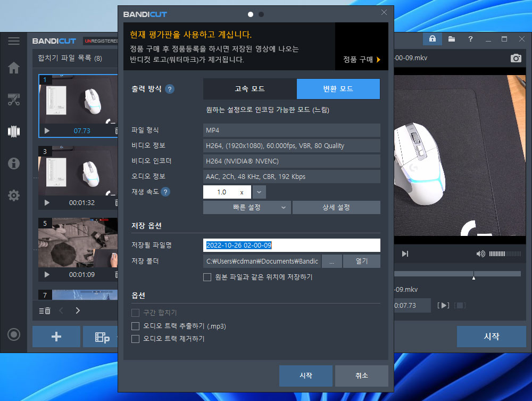Click the next frame playback icon

(405, 253)
